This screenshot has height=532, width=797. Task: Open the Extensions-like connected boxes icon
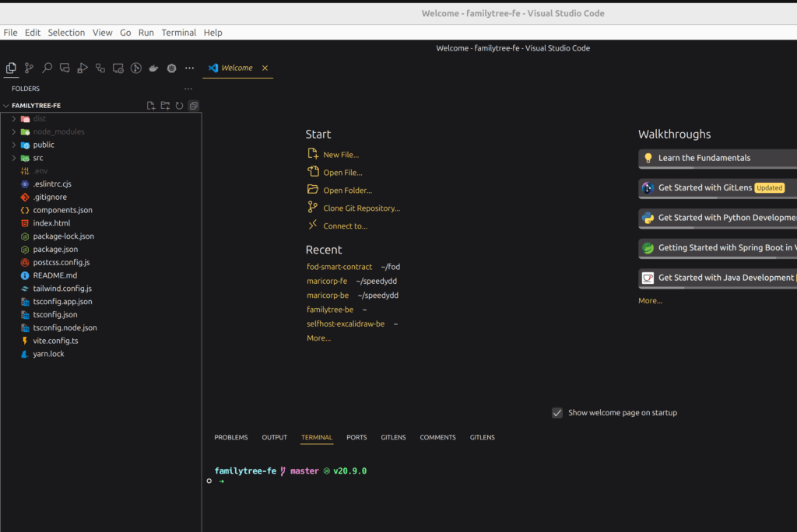(100, 68)
